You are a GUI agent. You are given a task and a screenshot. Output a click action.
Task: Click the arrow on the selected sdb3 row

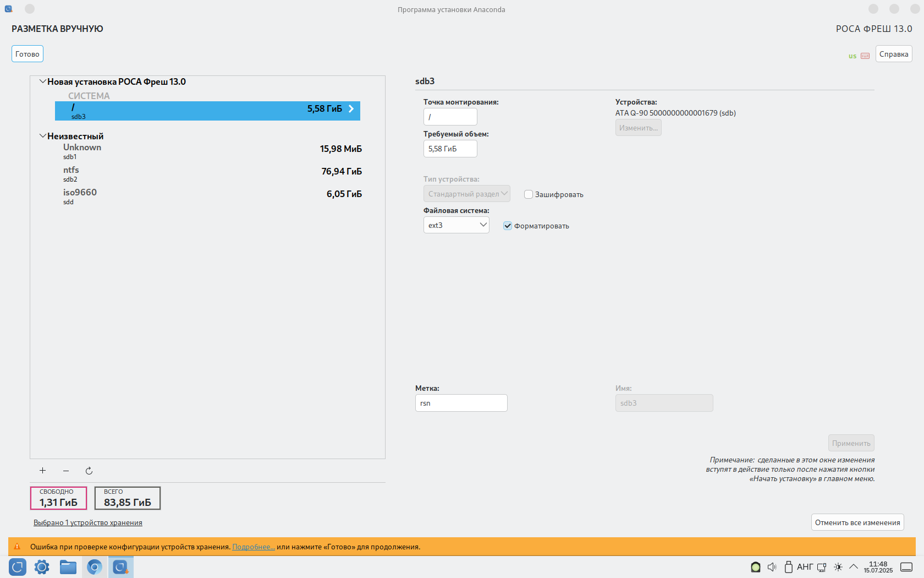tap(351, 109)
